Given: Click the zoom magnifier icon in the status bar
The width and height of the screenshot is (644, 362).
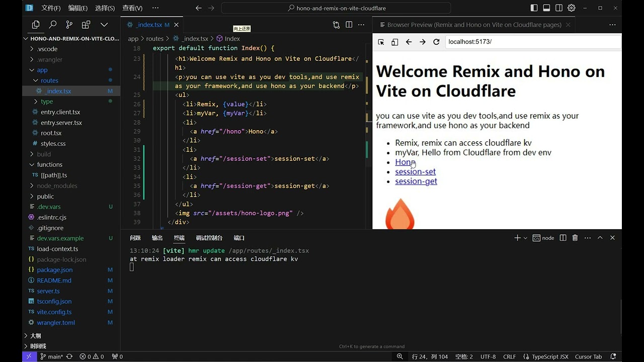Looking at the screenshot, I should [400, 356].
